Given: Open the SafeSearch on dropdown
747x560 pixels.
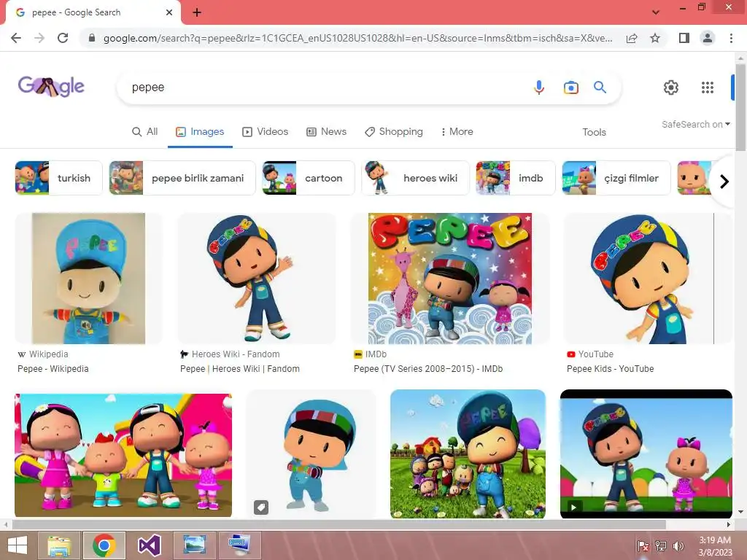Looking at the screenshot, I should 695,124.
